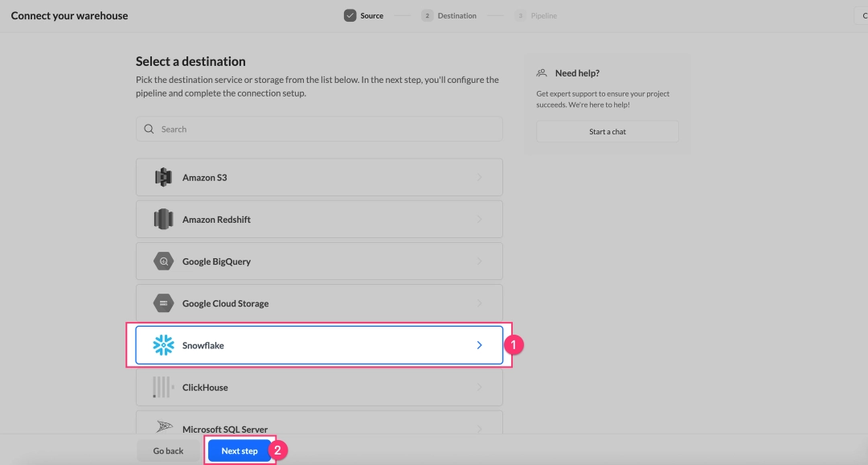Expand the Amazon S3 row chevron

pos(480,177)
